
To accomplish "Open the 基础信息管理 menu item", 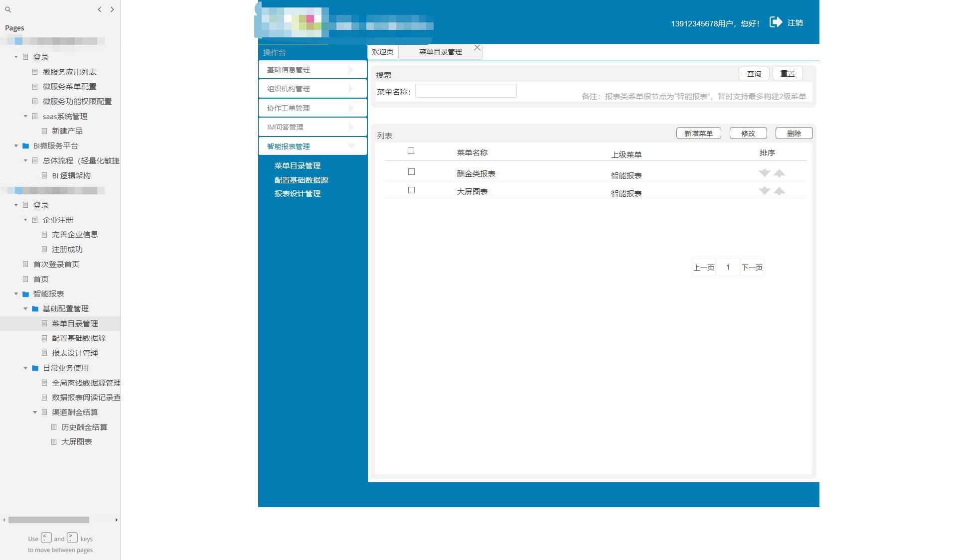I will coord(313,70).
